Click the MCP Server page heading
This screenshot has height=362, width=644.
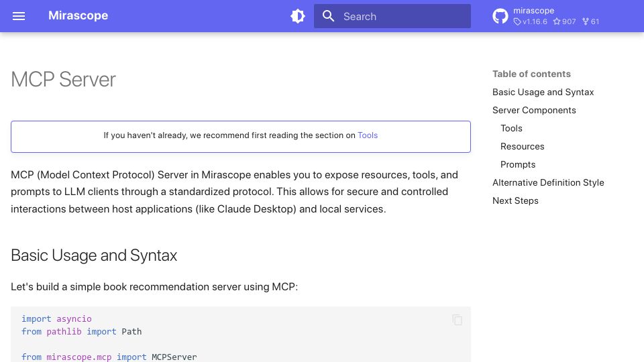point(63,79)
